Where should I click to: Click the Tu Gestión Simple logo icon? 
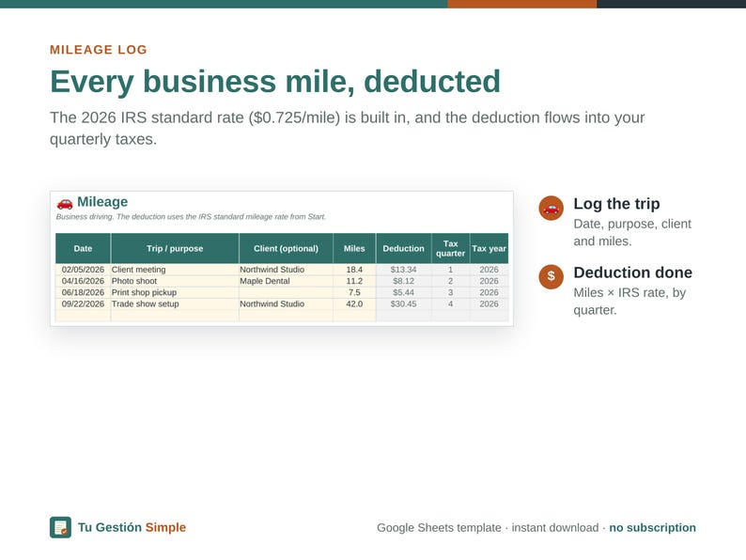coord(60,527)
